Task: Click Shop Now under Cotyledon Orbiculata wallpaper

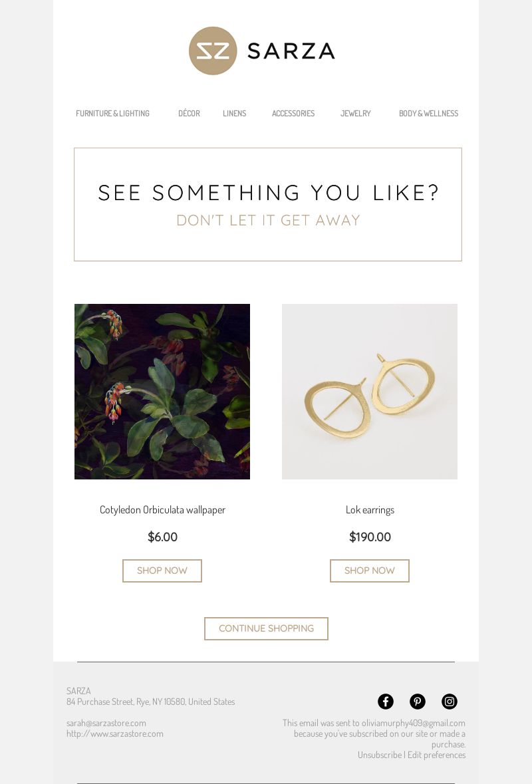Action: tap(162, 571)
